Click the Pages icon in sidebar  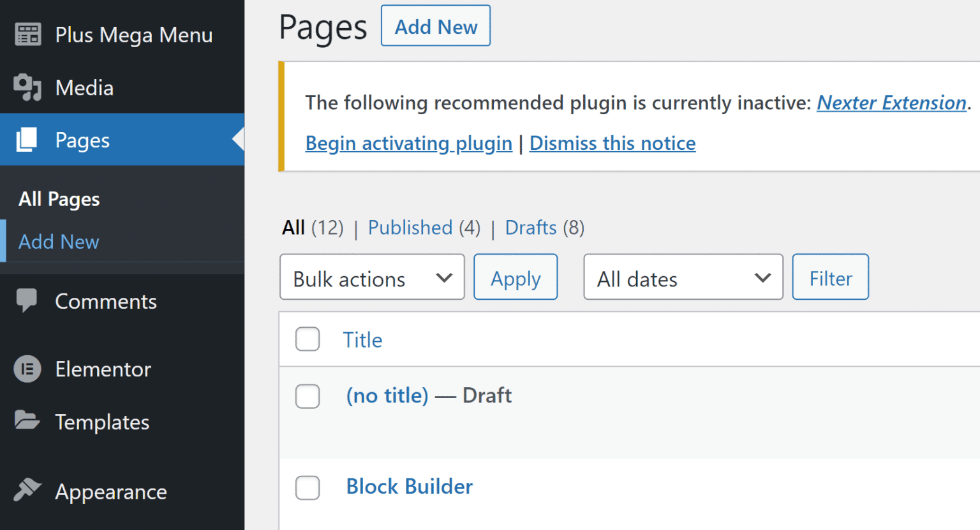tap(27, 140)
